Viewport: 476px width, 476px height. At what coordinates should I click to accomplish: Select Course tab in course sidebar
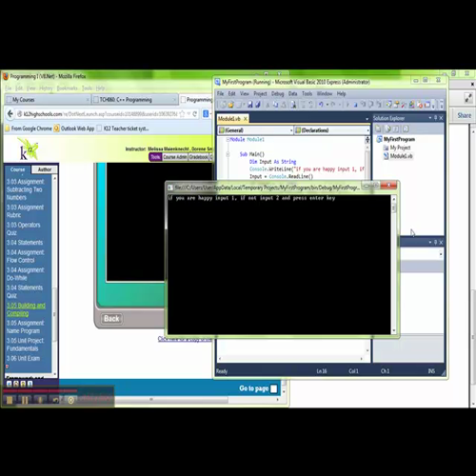tap(17, 169)
